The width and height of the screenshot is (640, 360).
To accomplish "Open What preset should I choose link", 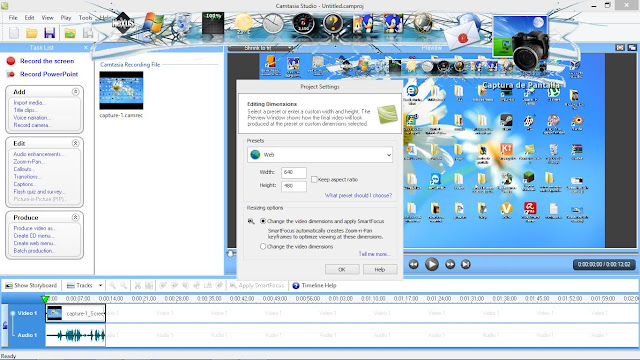I will [x=358, y=196].
